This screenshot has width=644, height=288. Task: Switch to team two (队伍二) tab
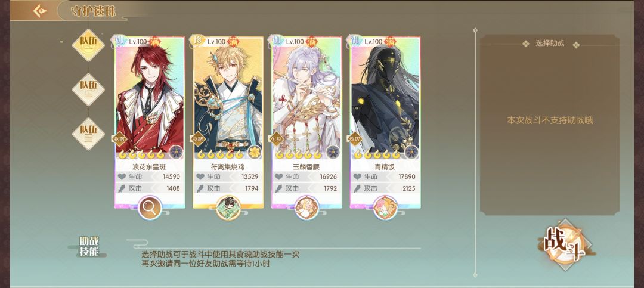88,89
